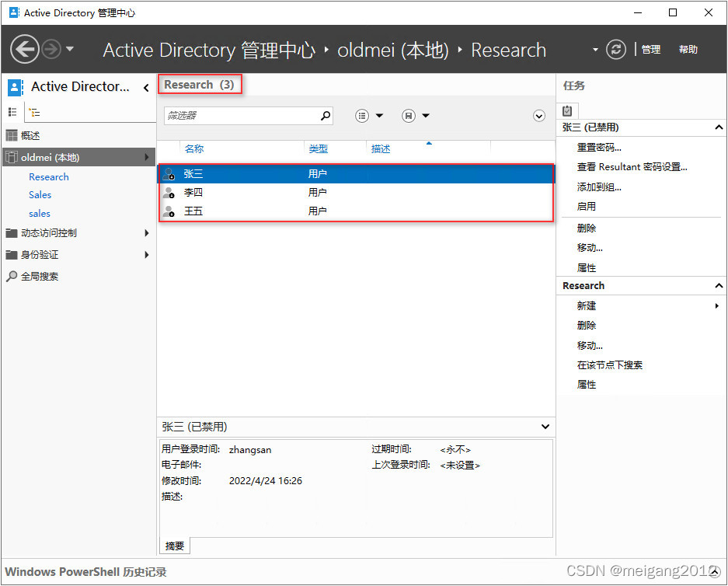728x586 pixels.
Task: Maximize the Active Directory window
Action: pyautogui.click(x=673, y=12)
